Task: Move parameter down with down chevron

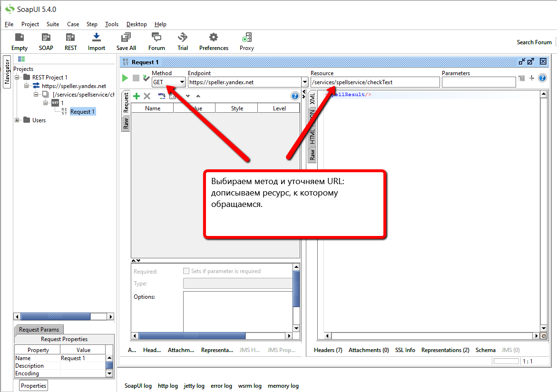Action: tap(188, 96)
